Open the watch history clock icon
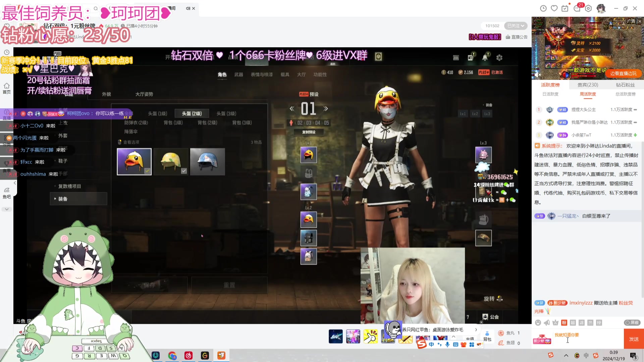This screenshot has height=362, width=644. pos(543,8)
